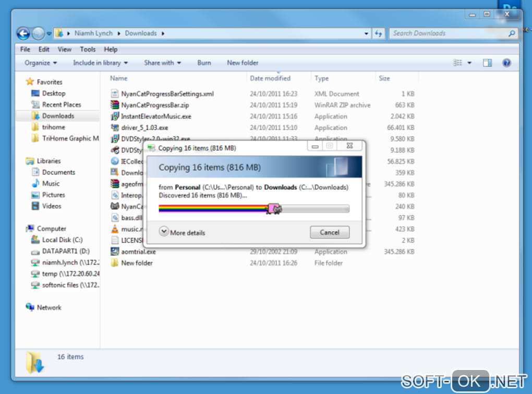The height and width of the screenshot is (394, 532).
Task: Open the Share with dropdown
Action: tap(163, 63)
